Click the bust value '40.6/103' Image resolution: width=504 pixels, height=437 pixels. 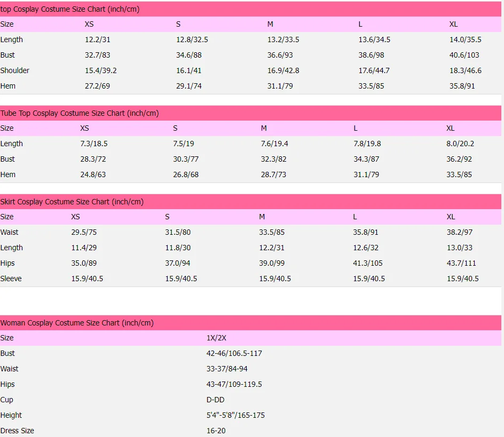pyautogui.click(x=464, y=55)
